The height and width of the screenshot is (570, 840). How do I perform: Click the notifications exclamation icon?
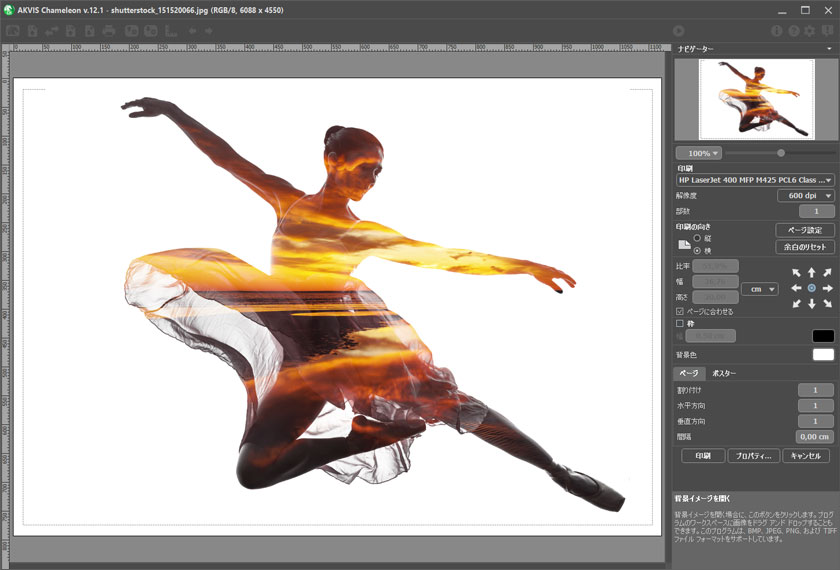828,31
